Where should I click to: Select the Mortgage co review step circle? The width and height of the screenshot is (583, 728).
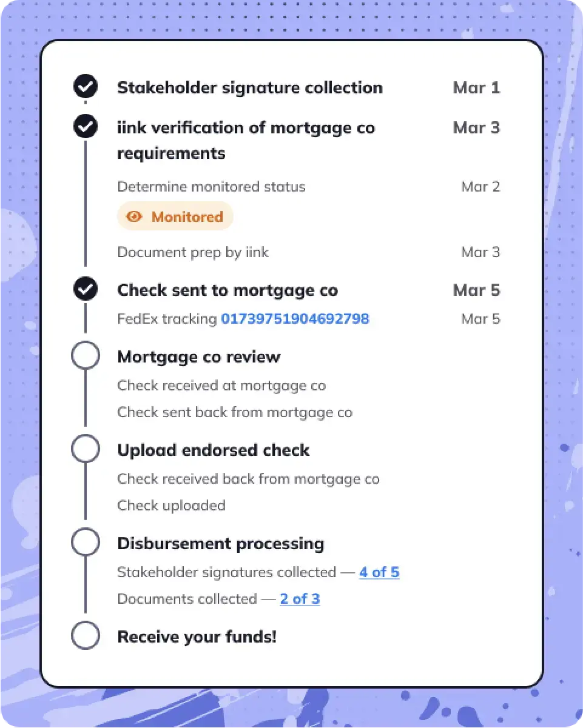[x=86, y=356]
